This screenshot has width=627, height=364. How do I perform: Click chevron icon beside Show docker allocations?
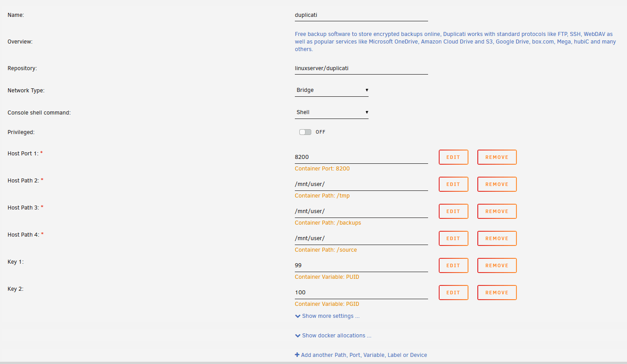pos(298,336)
